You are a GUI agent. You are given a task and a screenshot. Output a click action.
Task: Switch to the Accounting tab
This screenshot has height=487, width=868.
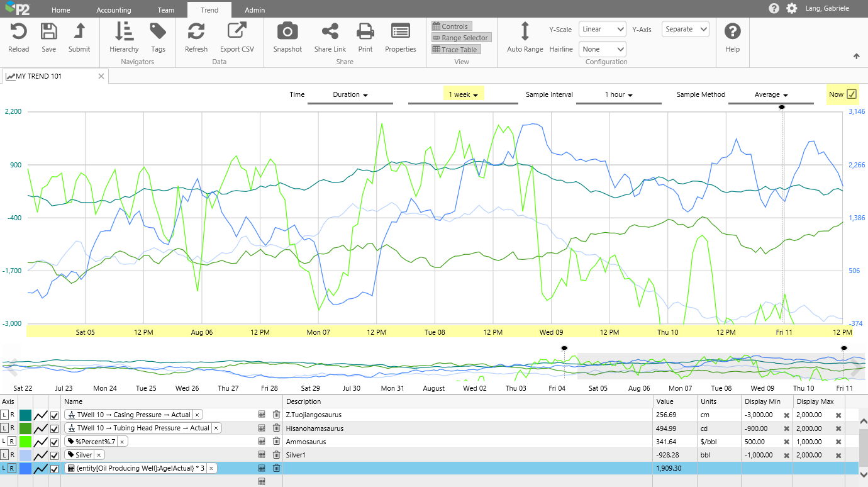(114, 10)
